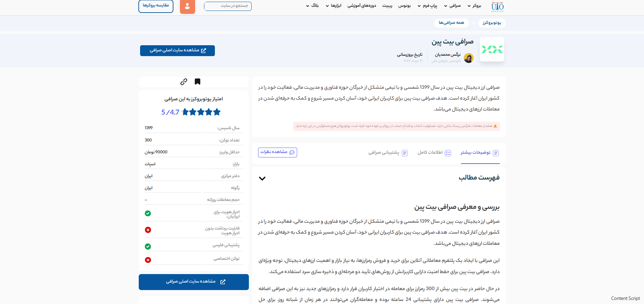644x304 pixels.
Task: Expand the فهرست مطالب chevron
Action: (262, 178)
